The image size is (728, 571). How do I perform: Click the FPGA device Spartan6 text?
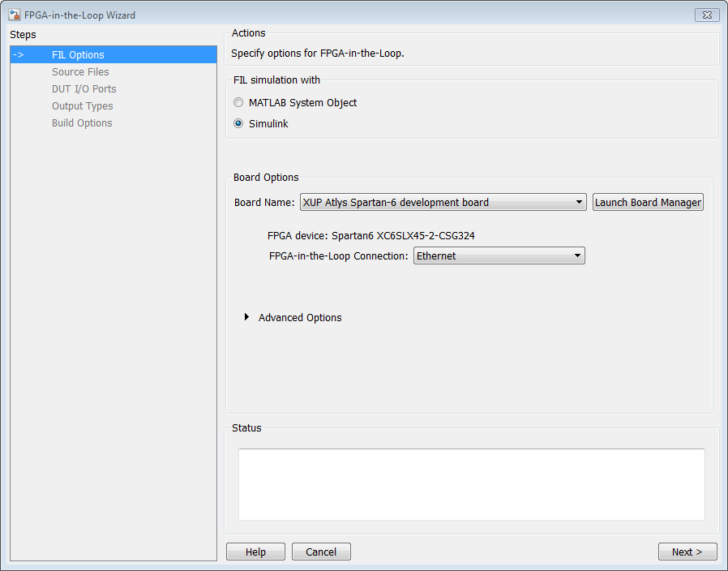point(377,236)
